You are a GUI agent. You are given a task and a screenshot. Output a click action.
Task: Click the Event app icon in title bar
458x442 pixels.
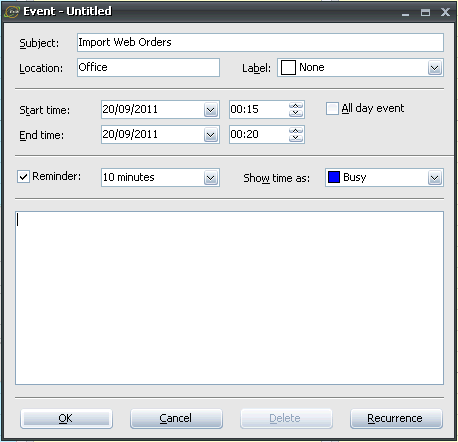coord(12,12)
